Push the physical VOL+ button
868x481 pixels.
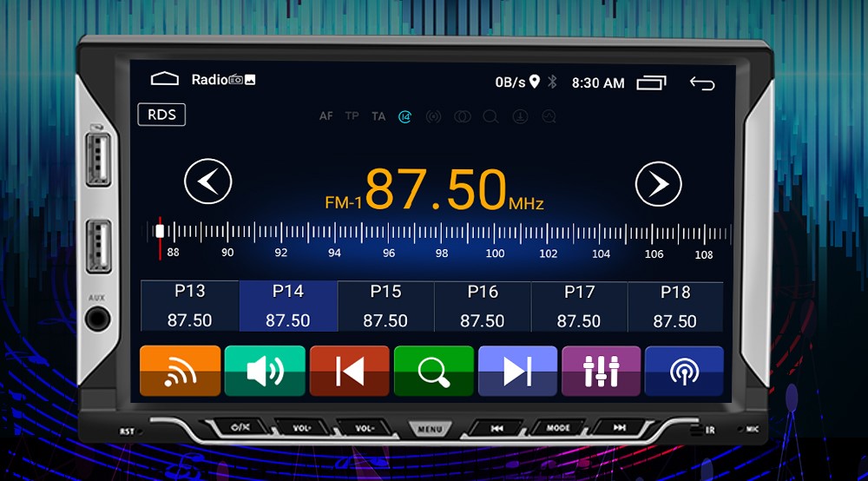click(302, 428)
